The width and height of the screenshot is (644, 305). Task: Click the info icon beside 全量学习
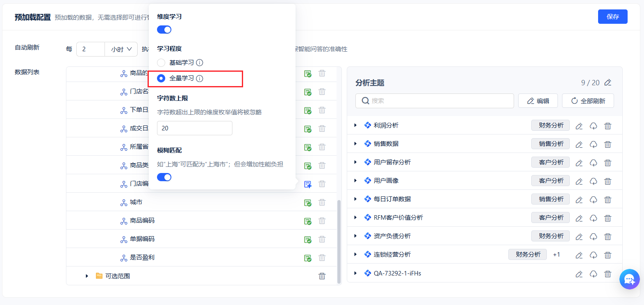[x=200, y=78]
